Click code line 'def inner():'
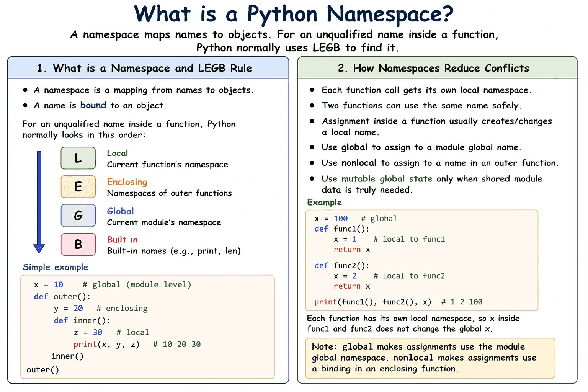 (82, 320)
